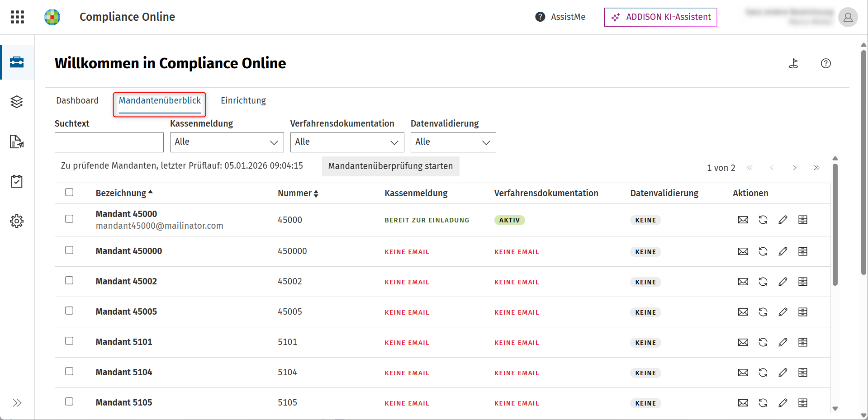Edit Mandant 45002 with pencil icon

(783, 282)
